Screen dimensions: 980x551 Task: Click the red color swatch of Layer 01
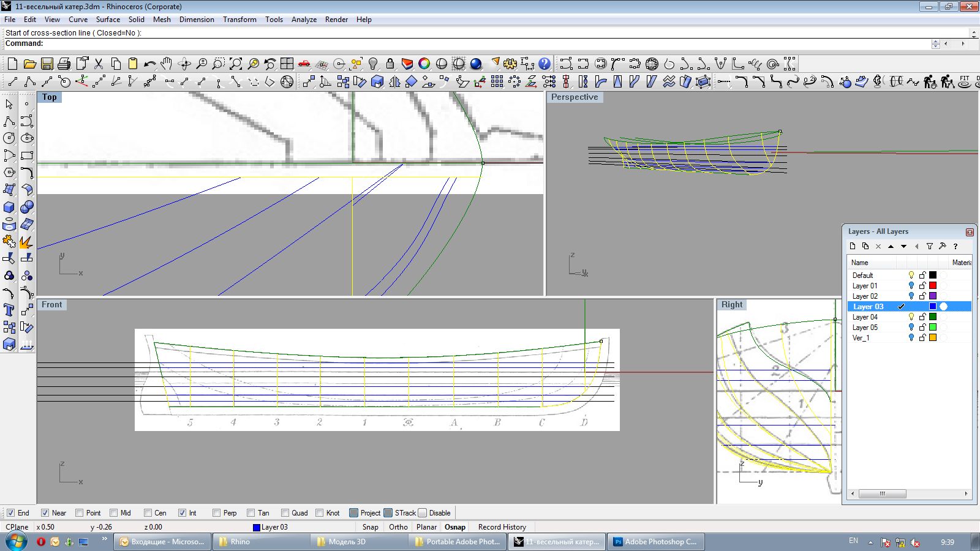click(933, 285)
